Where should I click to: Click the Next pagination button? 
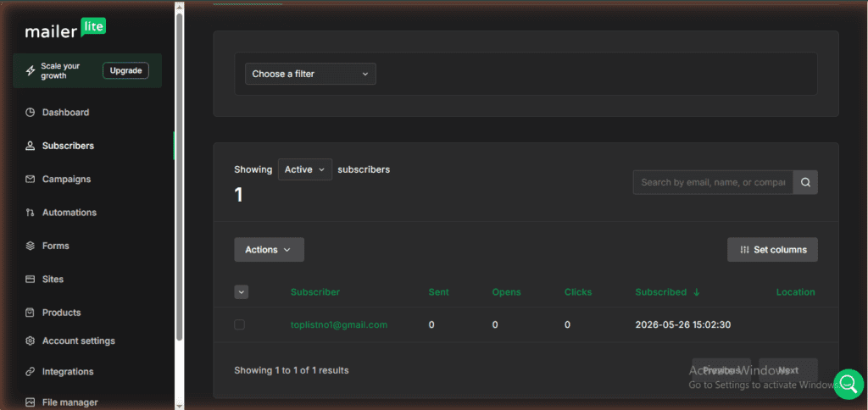pyautogui.click(x=788, y=370)
